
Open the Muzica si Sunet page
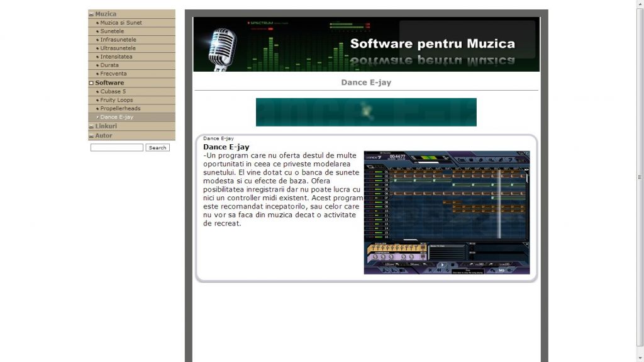click(121, 23)
